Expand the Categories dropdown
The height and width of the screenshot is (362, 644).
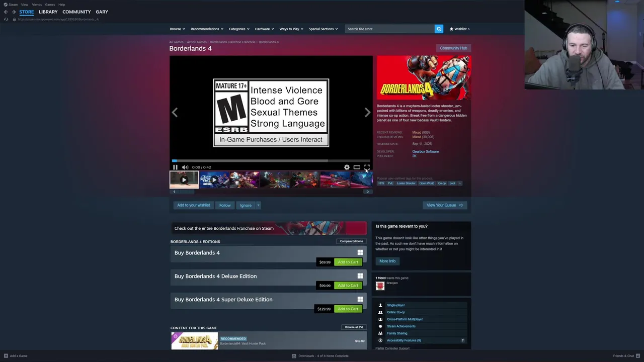click(x=239, y=29)
